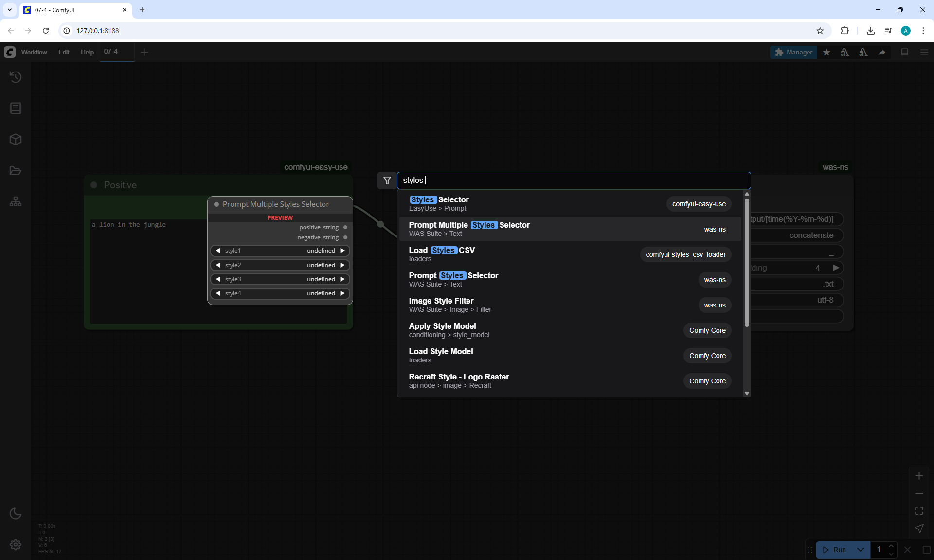
Task: Click the search filter funnel icon
Action: (387, 181)
